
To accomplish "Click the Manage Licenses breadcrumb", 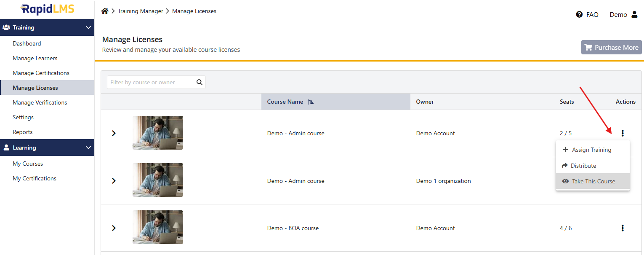I will 194,11.
